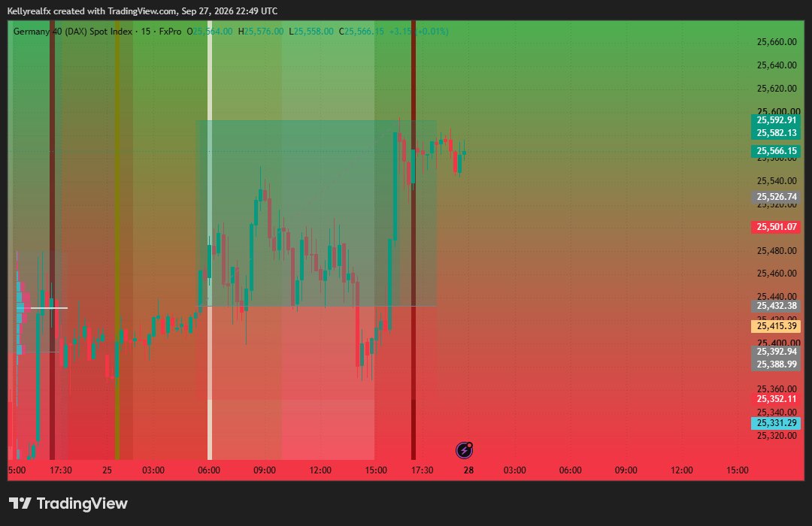
Task: Click the olive vertical session line
Action: pos(117,240)
